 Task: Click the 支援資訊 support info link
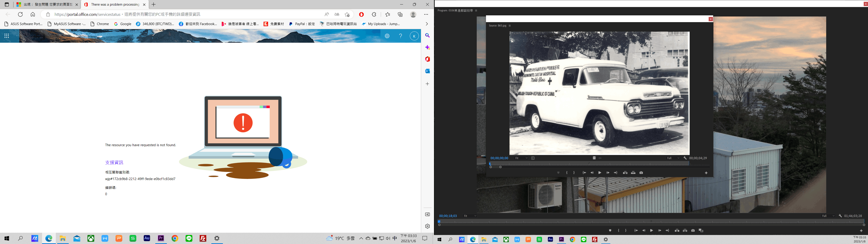(114, 162)
